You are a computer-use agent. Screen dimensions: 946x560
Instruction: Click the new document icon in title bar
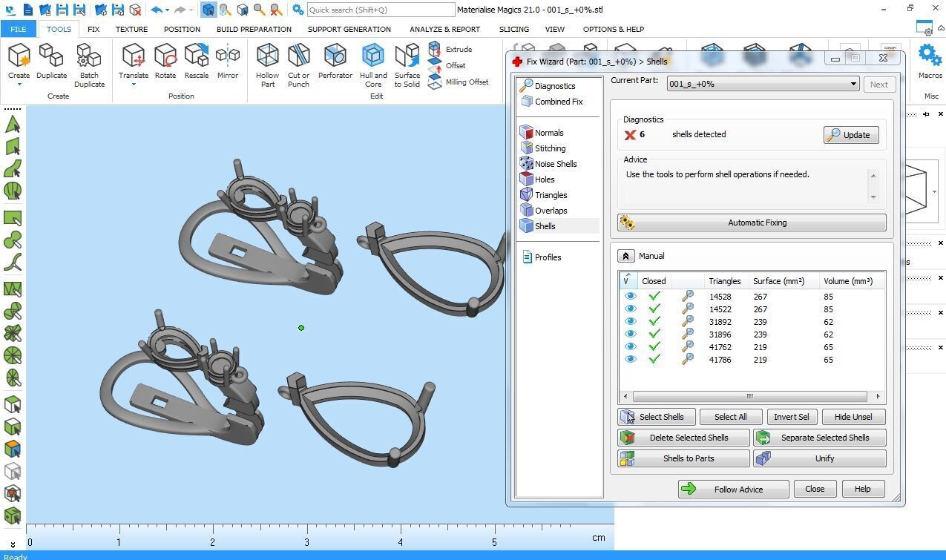point(27,10)
